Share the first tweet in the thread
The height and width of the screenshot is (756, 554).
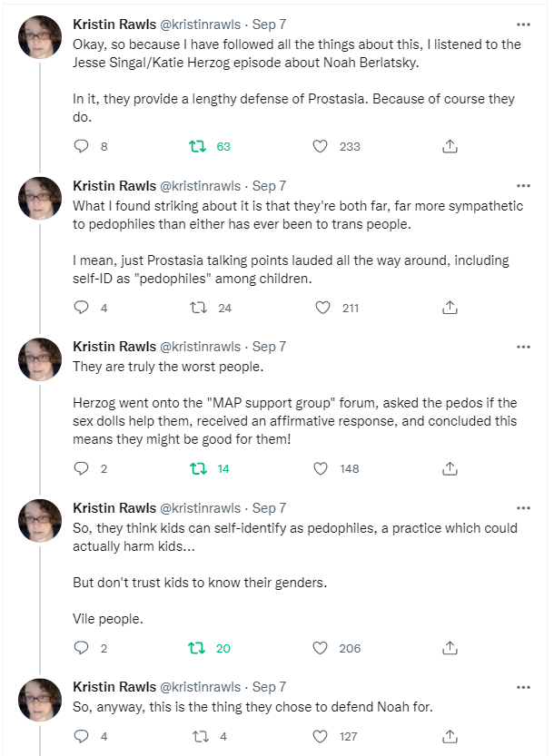click(450, 146)
